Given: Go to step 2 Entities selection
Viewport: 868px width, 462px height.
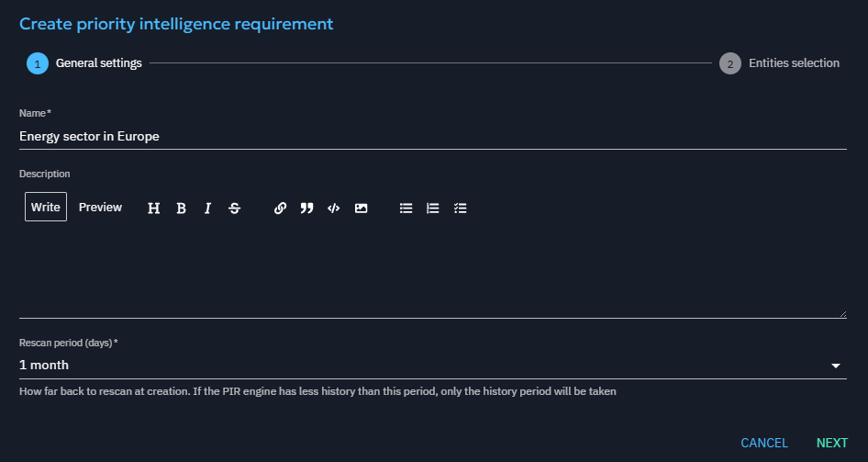Looking at the screenshot, I should coord(780,63).
